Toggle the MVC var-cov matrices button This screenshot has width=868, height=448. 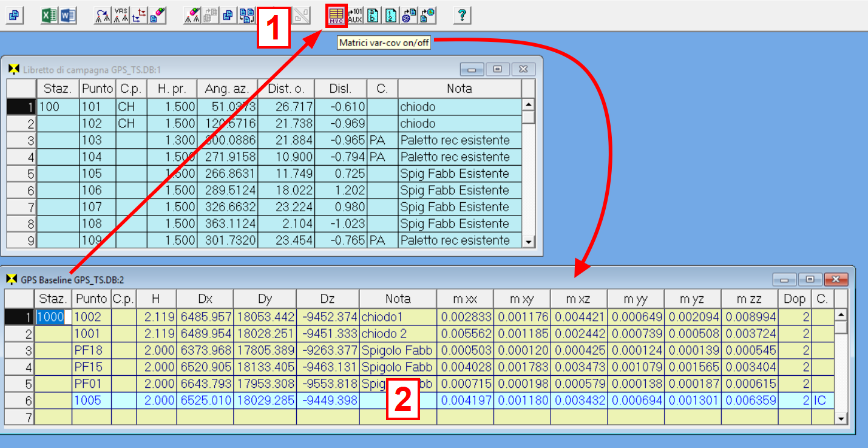pyautogui.click(x=336, y=15)
